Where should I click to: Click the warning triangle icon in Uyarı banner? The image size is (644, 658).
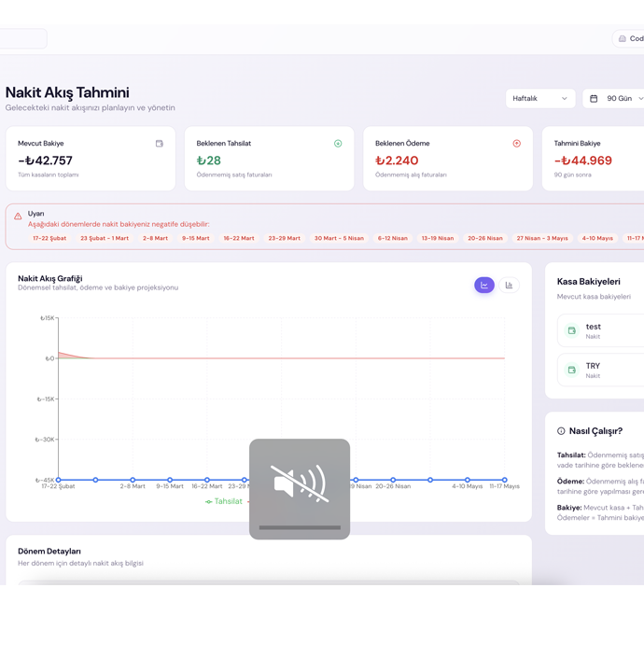tap(18, 217)
